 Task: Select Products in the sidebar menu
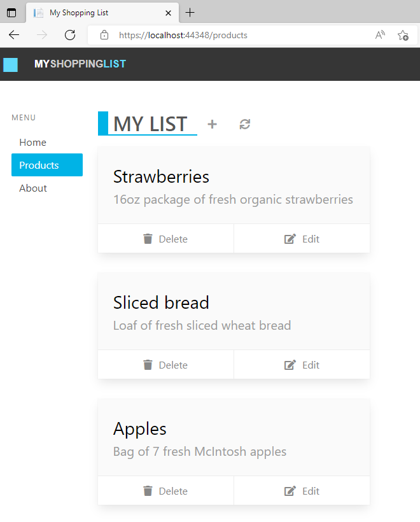point(47,165)
